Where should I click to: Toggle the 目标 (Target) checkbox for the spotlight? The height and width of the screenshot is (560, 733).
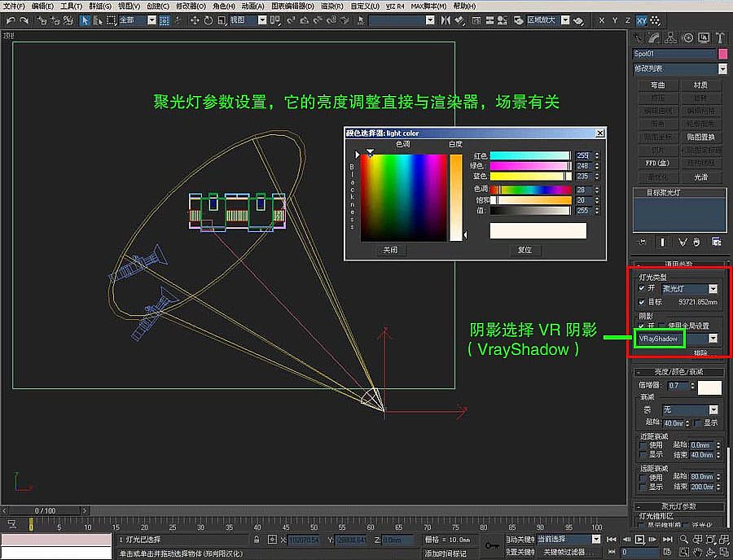pyautogui.click(x=642, y=302)
